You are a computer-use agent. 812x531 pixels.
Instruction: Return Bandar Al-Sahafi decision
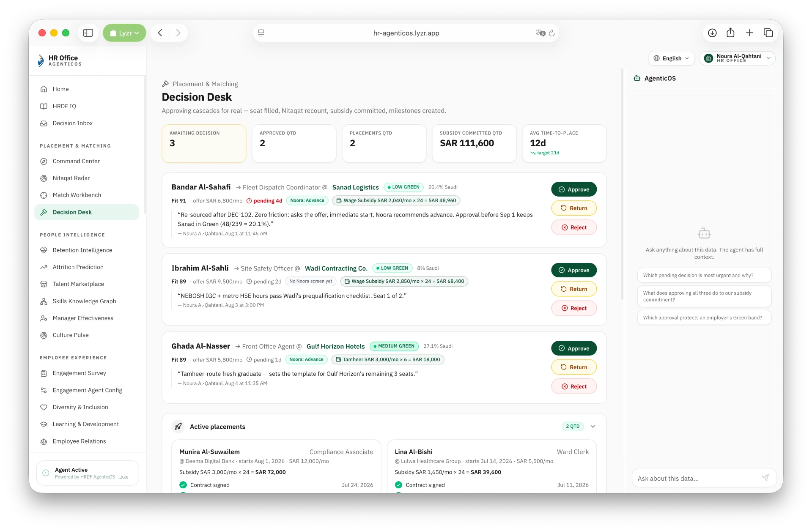574,208
